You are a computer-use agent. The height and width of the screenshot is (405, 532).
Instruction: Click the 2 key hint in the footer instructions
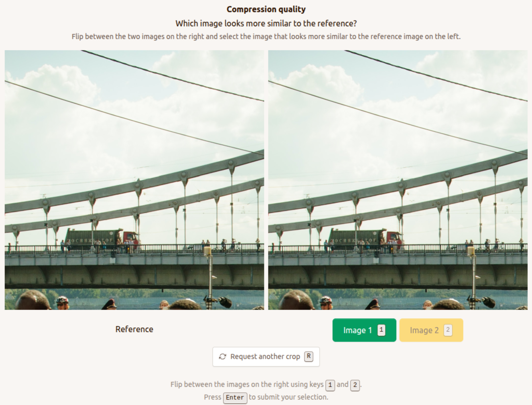coord(355,385)
